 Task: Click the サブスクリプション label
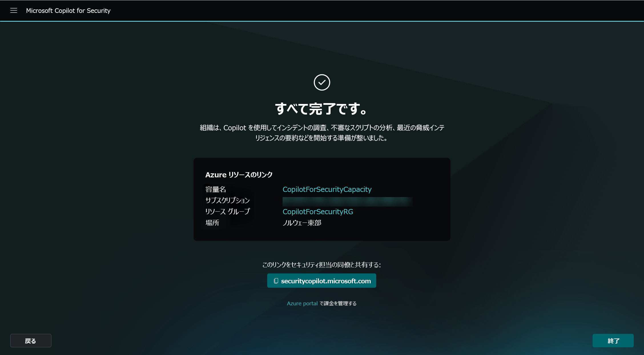click(227, 200)
